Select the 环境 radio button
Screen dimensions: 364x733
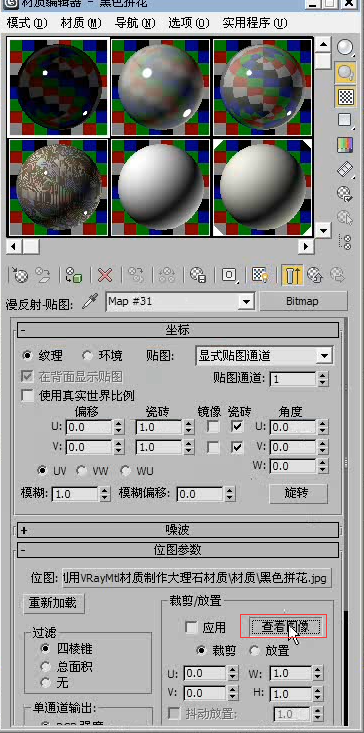[87, 356]
